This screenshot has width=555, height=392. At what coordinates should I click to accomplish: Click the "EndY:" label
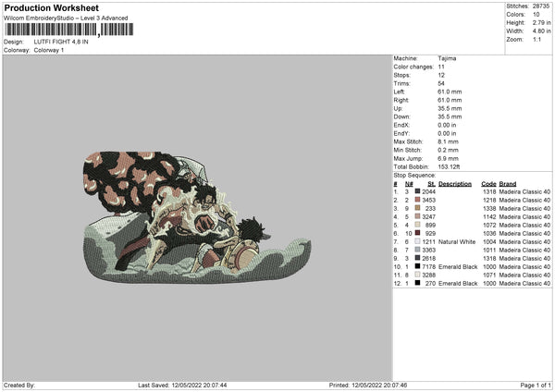401,133
